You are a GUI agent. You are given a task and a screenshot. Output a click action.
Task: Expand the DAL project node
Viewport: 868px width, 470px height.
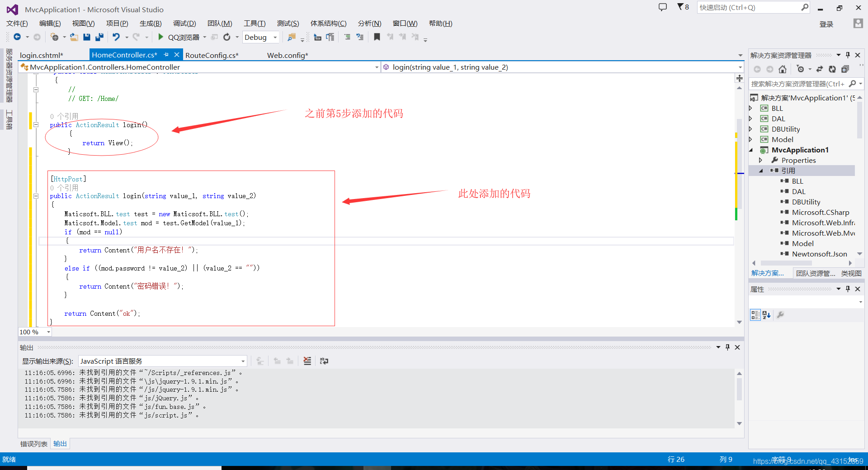point(751,119)
